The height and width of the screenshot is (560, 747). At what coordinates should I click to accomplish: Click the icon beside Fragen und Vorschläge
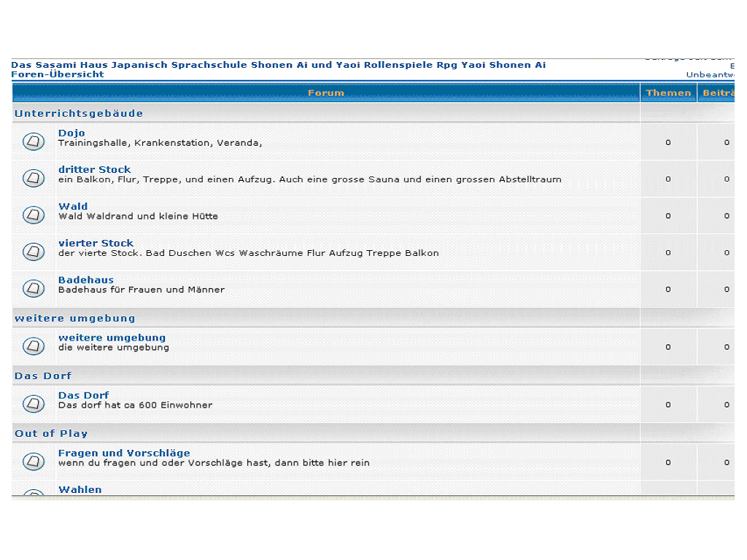point(34,462)
